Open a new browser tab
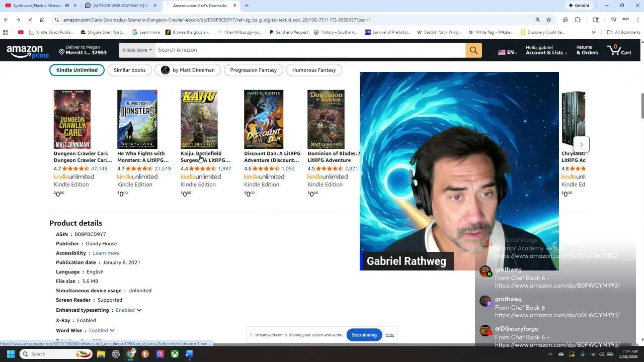Image resolution: width=644 pixels, height=362 pixels. coord(247,6)
